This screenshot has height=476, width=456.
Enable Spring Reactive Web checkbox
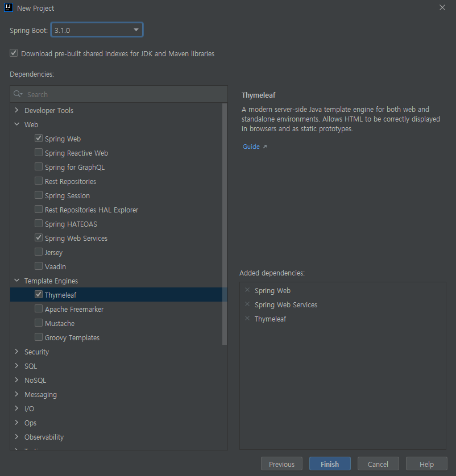(39, 152)
